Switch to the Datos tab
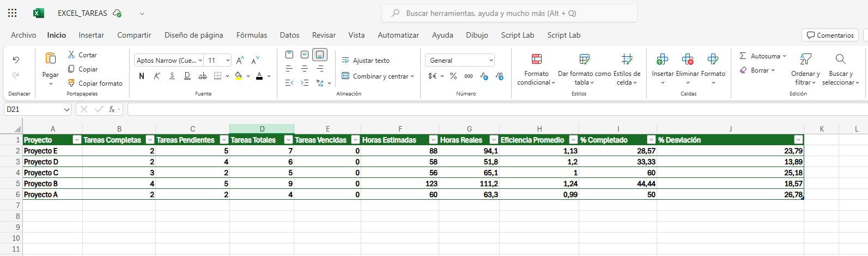The width and height of the screenshot is (868, 256). [x=289, y=35]
